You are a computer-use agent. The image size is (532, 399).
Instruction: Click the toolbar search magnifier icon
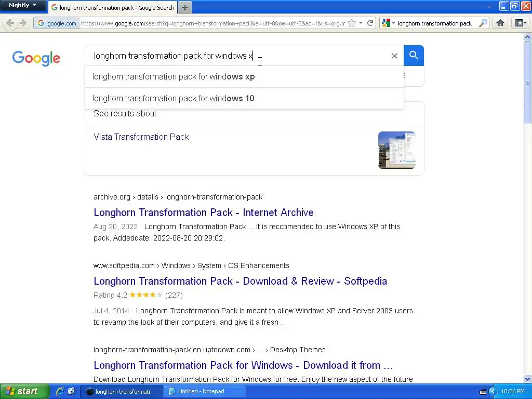tap(483, 23)
